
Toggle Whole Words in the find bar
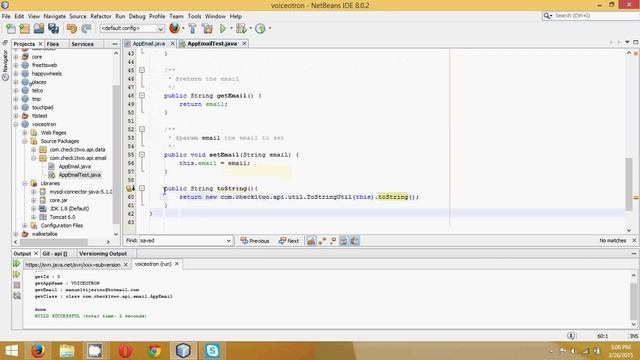(322, 241)
